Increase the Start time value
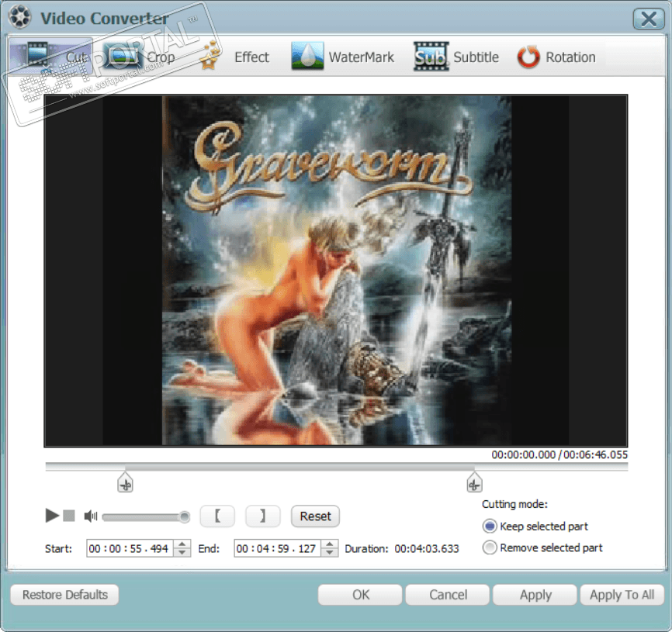 click(x=182, y=544)
